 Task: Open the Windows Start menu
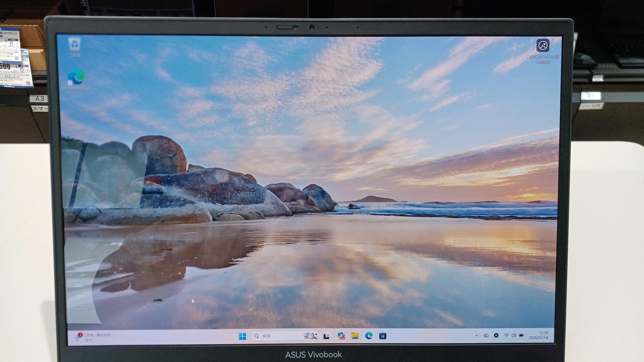(243, 336)
